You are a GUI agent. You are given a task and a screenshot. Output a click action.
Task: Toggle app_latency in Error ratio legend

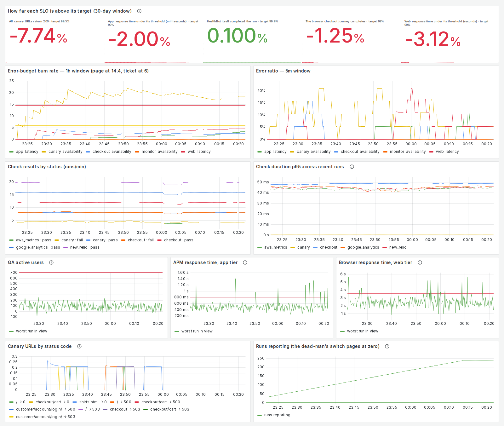275,152
